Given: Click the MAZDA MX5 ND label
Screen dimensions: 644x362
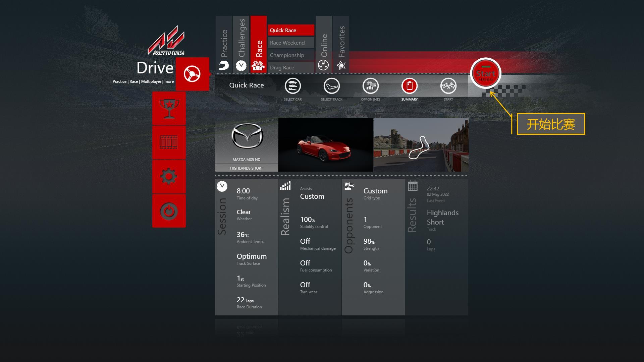Looking at the screenshot, I should click(247, 160).
